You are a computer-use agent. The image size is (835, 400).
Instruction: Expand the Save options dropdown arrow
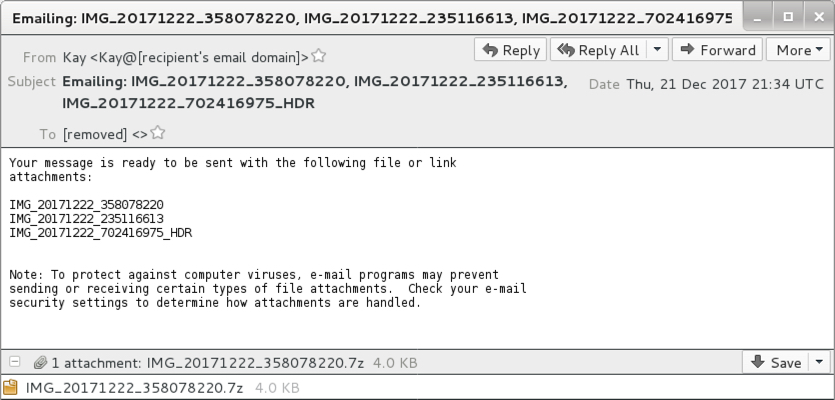(819, 362)
